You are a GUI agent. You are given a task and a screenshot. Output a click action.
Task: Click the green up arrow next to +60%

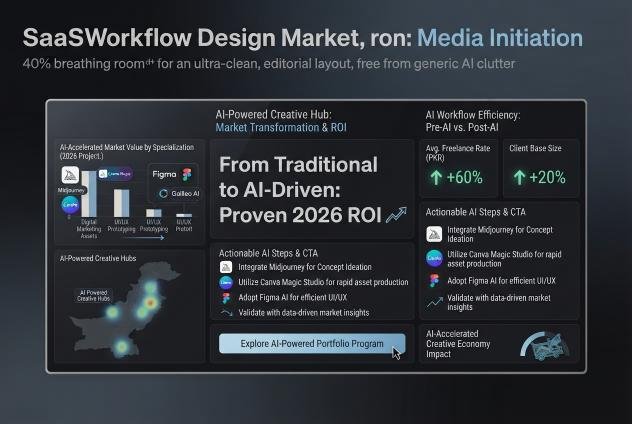(436, 177)
